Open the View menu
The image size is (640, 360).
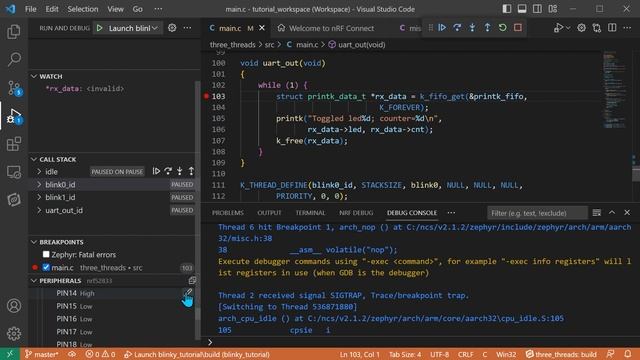pos(115,9)
